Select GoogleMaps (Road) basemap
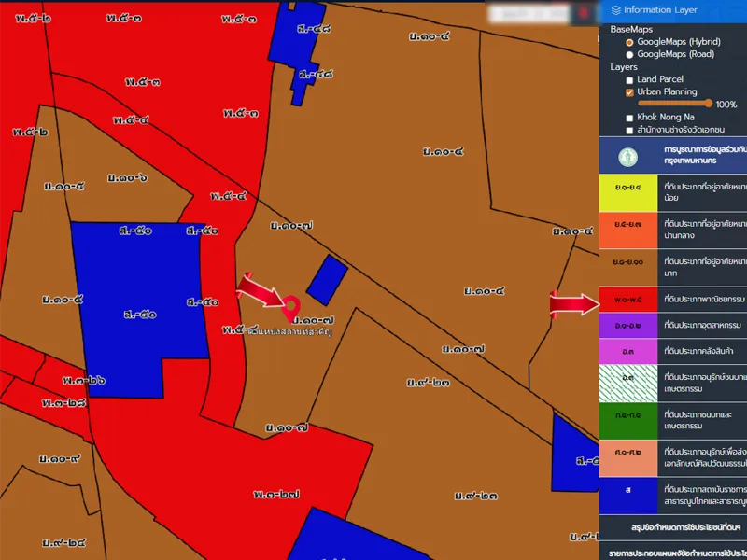The width and height of the screenshot is (747, 560). pos(629,54)
